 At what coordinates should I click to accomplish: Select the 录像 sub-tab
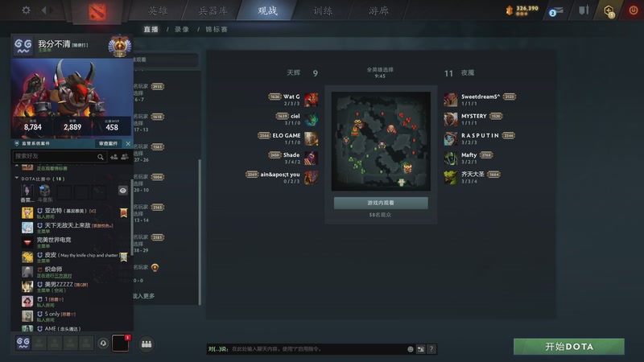click(182, 29)
